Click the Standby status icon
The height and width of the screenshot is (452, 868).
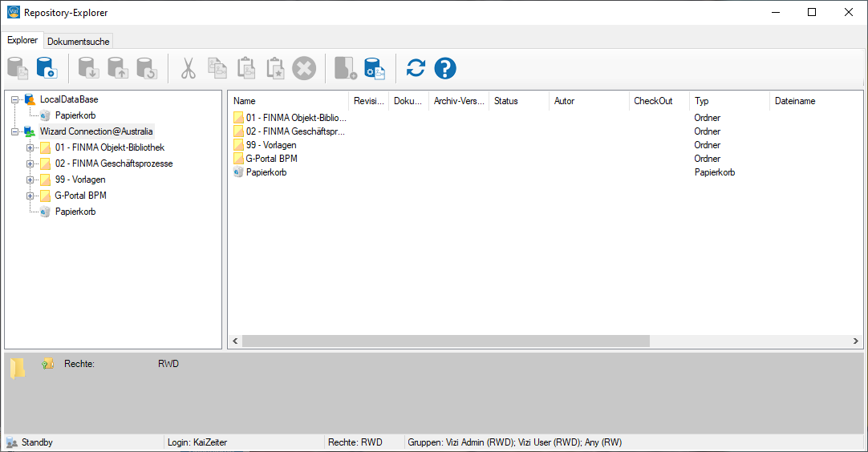[11, 442]
